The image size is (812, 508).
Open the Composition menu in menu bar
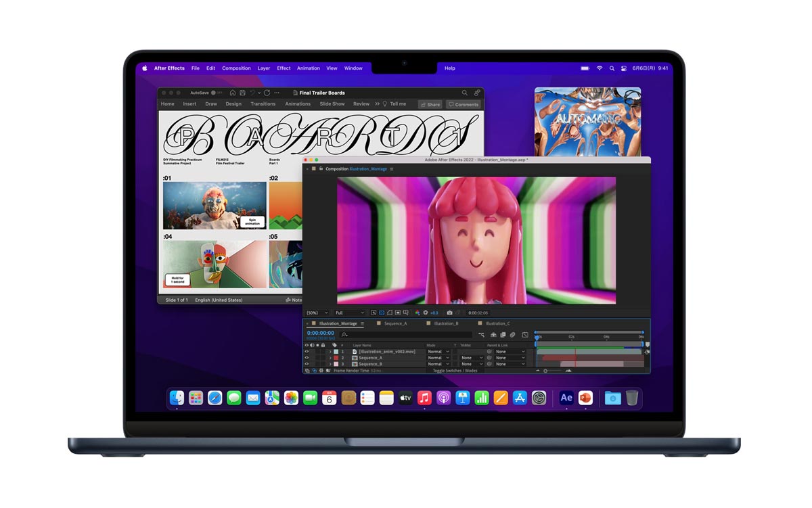click(x=236, y=68)
